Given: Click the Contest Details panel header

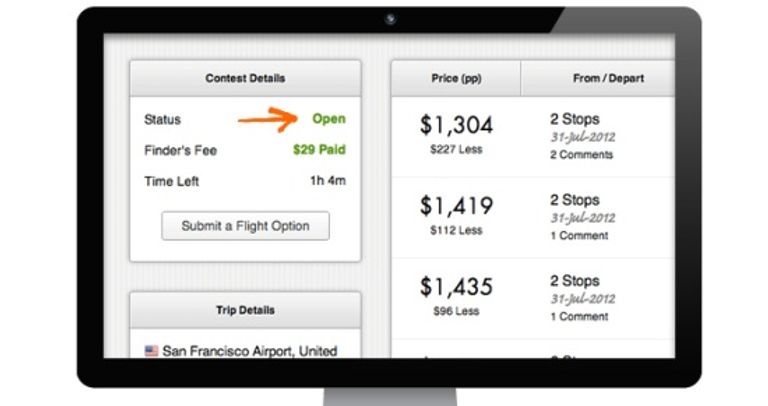Looking at the screenshot, I should tap(245, 78).
